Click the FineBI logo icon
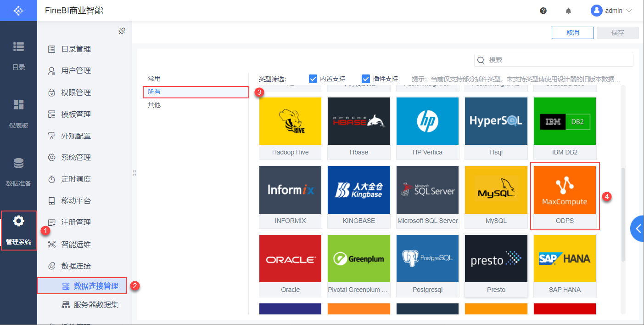The image size is (644, 325). tap(18, 11)
